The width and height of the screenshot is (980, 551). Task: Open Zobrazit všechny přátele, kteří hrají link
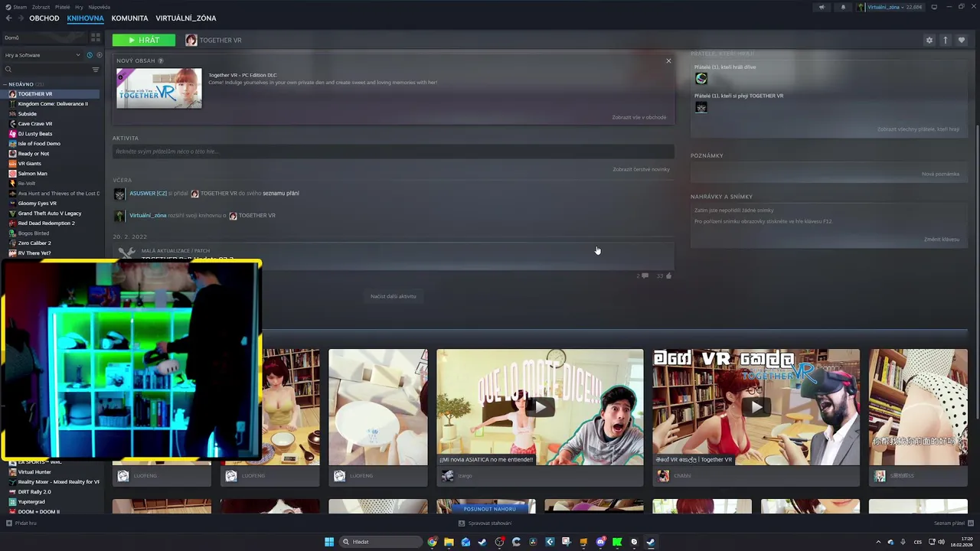point(918,129)
